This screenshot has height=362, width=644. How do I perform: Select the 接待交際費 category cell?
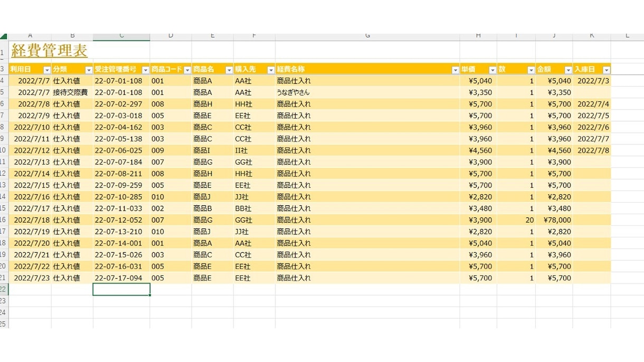(x=72, y=92)
